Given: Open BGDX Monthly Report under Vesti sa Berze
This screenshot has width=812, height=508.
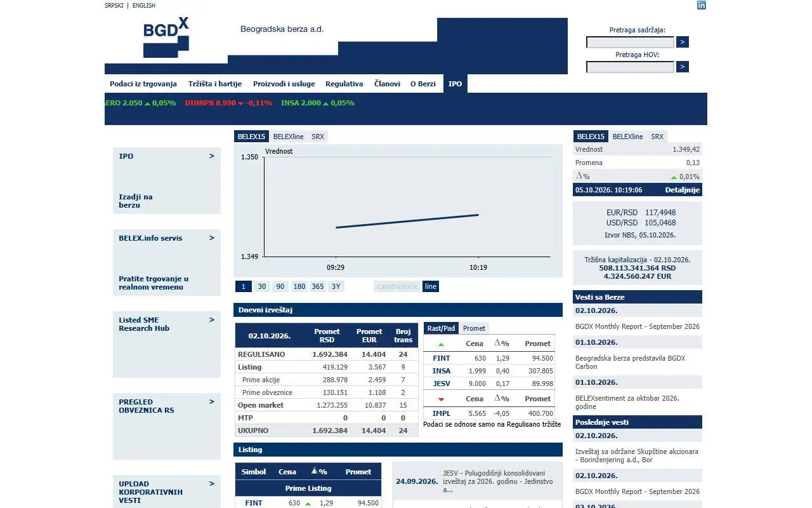Looking at the screenshot, I should coord(638,326).
